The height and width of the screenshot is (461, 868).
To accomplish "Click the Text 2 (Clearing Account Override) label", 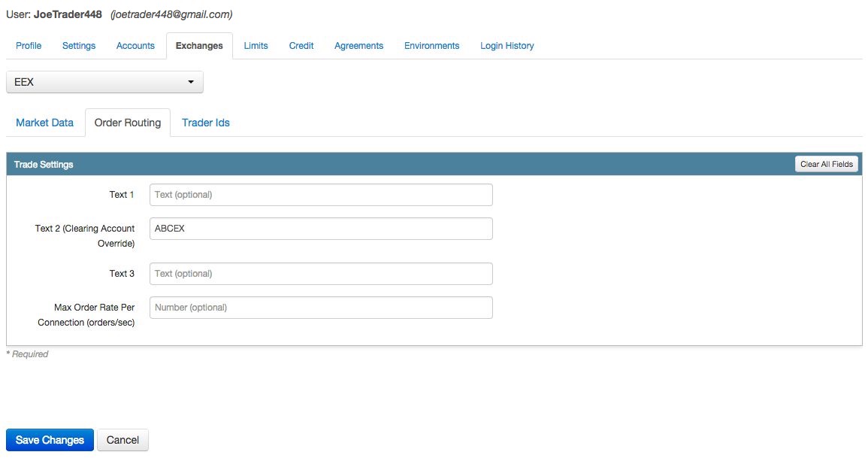I will [x=85, y=236].
